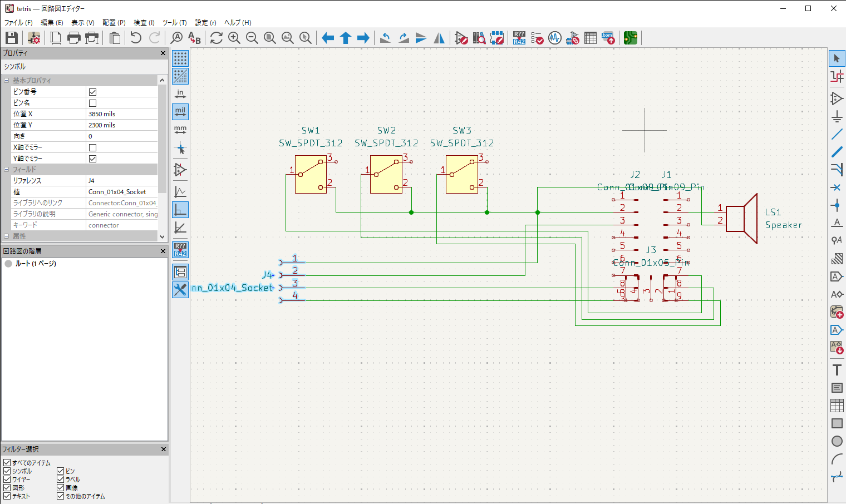Undo the last edit
This screenshot has width=846, height=504.
pyautogui.click(x=136, y=38)
